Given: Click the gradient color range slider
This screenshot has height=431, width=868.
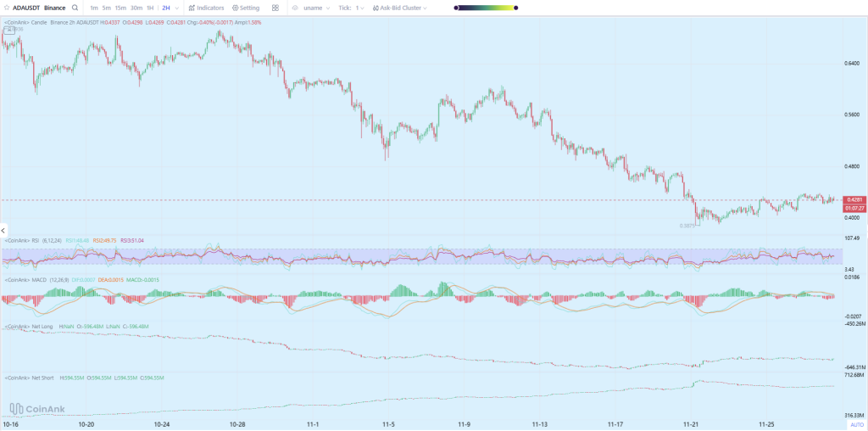Looking at the screenshot, I should (x=484, y=8).
